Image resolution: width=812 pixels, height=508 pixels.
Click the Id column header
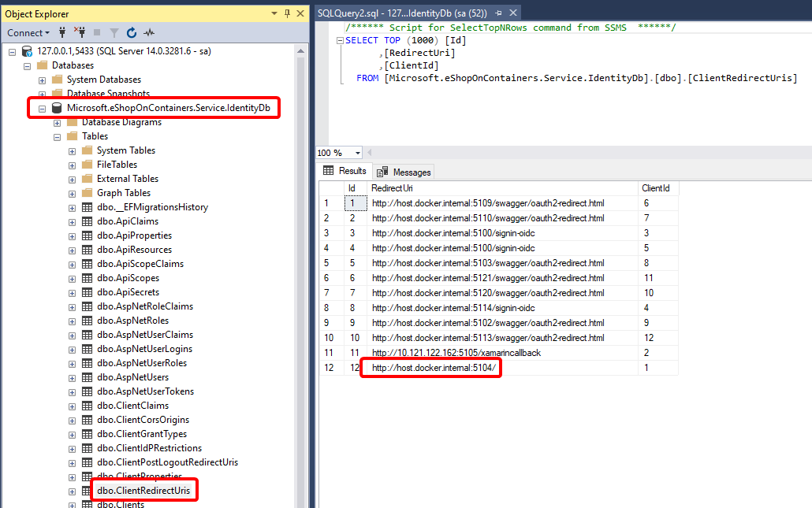(355, 188)
